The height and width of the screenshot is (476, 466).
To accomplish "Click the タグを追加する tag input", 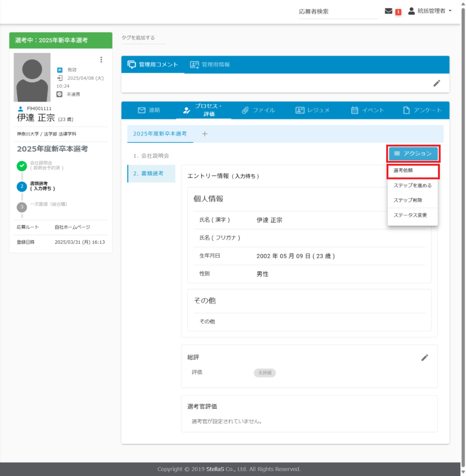I will pos(143,38).
